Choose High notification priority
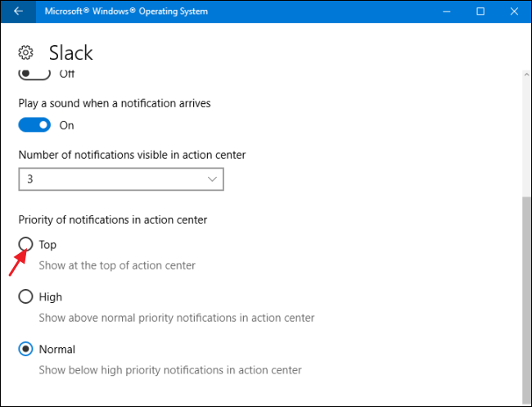532x407 pixels. (26, 297)
